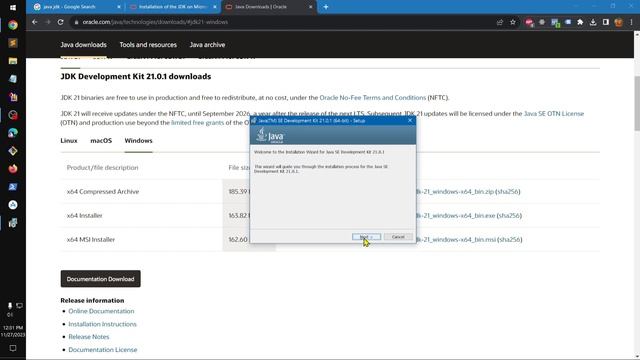640x360 pixels.
Task: Select the Java Downloads | Oracle tab
Action: (268, 7)
